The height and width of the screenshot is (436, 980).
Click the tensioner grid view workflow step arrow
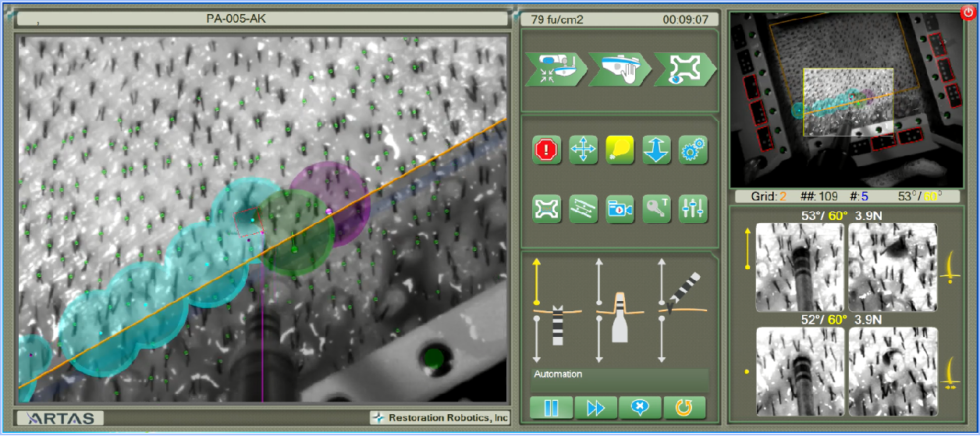point(684,69)
